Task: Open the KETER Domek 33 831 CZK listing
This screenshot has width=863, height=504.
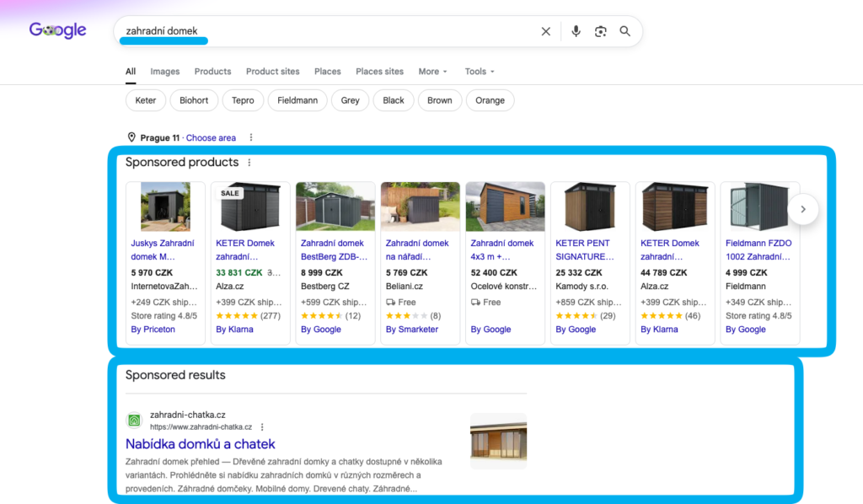Action: [245, 249]
